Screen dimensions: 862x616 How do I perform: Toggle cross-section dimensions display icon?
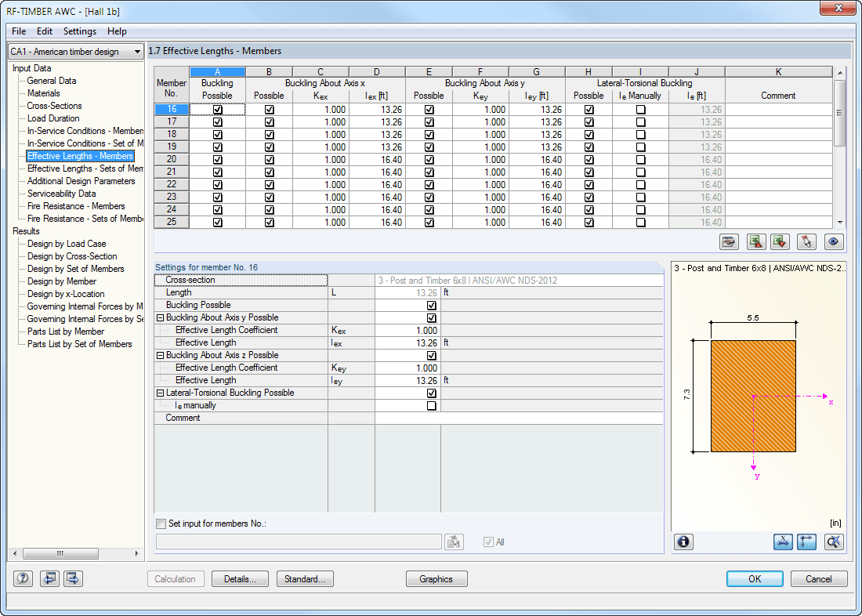783,542
